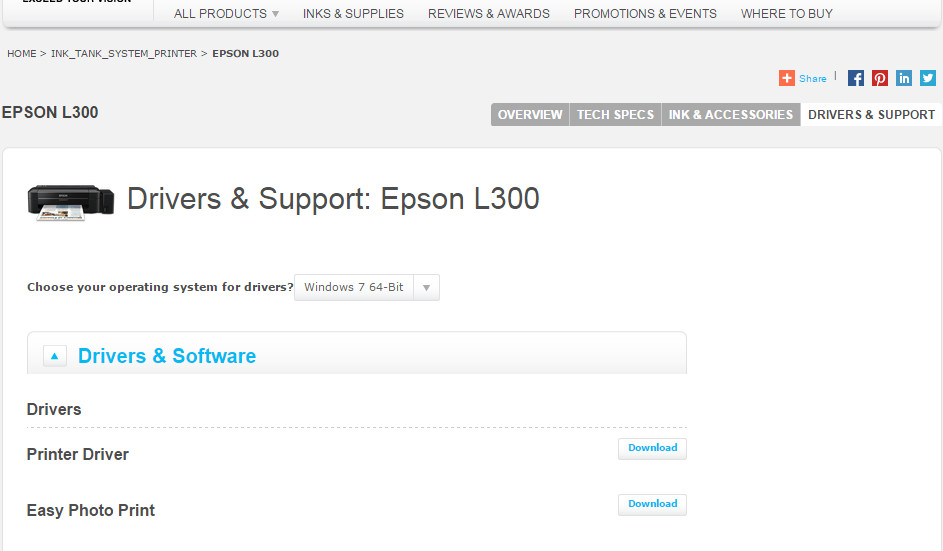Click the EPSON L300 product title
The width and height of the screenshot is (943, 551).
[x=50, y=112]
